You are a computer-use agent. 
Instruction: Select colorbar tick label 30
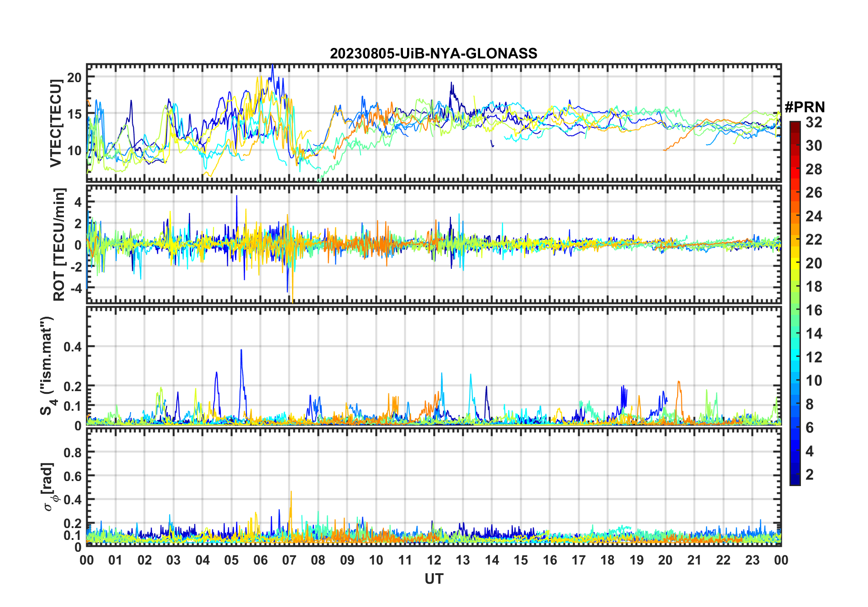814,146
